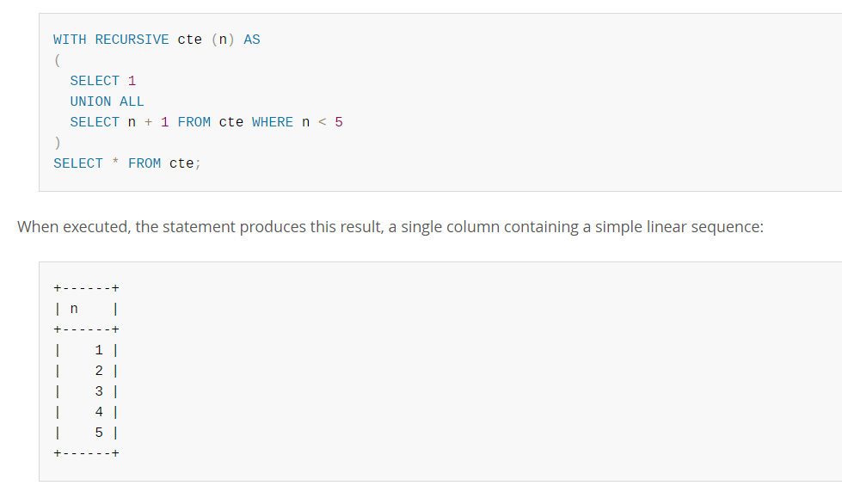Click the result row containing 1
The image size is (842, 504).
[x=87, y=351]
